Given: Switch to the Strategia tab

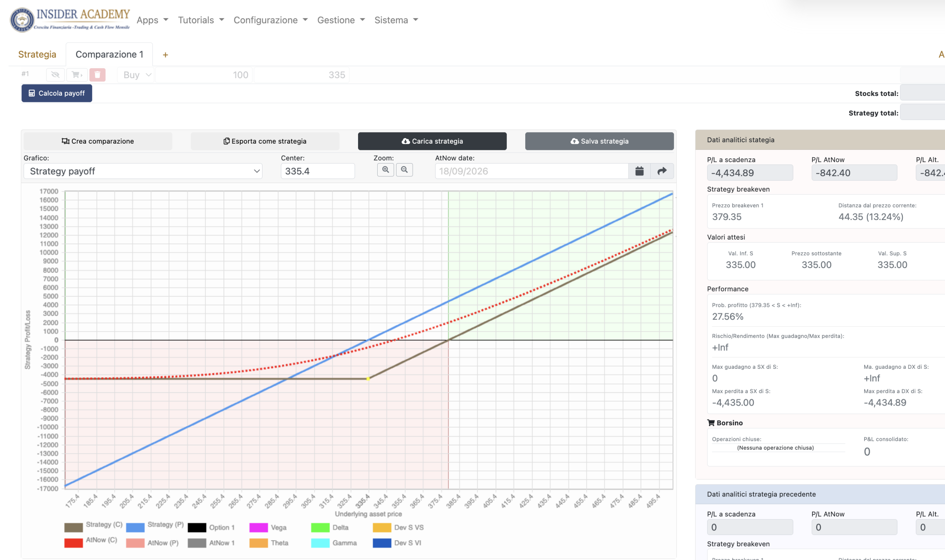Looking at the screenshot, I should (x=37, y=54).
